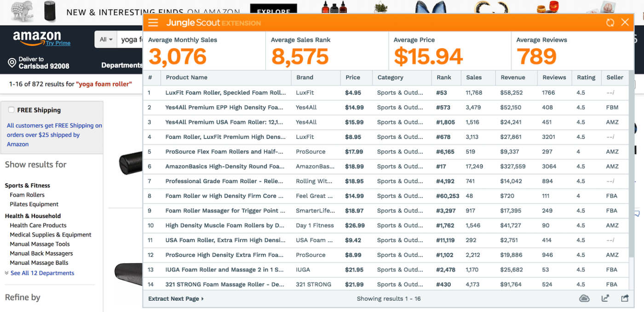Select ProSource High Density Extra Firm product

tap(224, 255)
